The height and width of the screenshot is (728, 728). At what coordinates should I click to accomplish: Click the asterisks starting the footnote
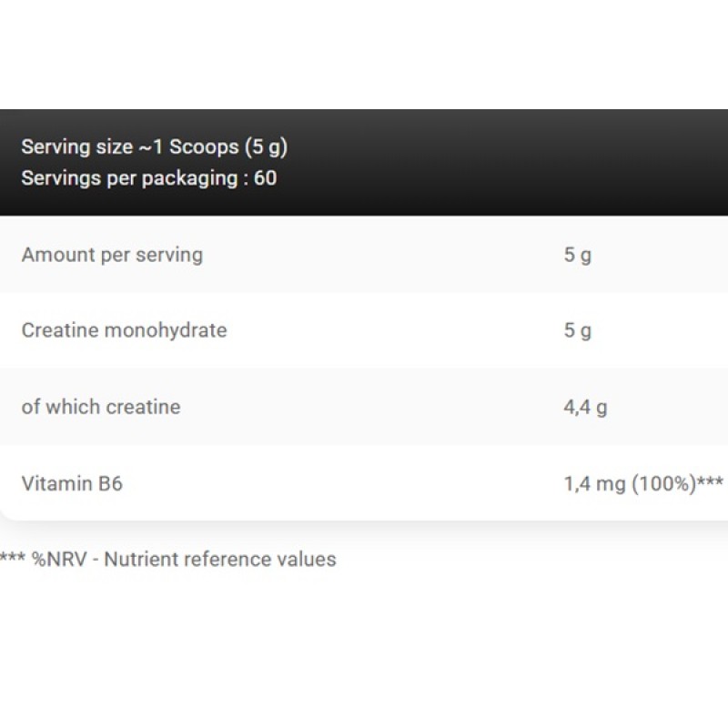click(x=13, y=557)
